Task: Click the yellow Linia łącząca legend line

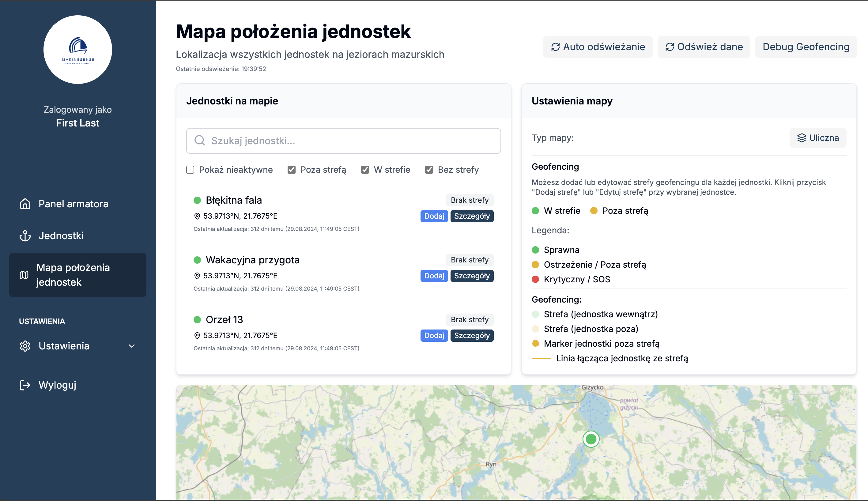Action: click(x=542, y=359)
